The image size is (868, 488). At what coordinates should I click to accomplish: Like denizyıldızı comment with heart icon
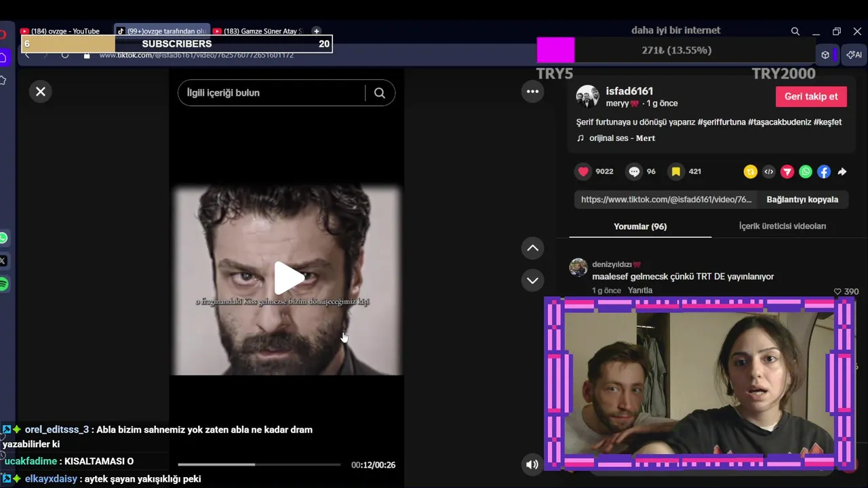(x=837, y=291)
